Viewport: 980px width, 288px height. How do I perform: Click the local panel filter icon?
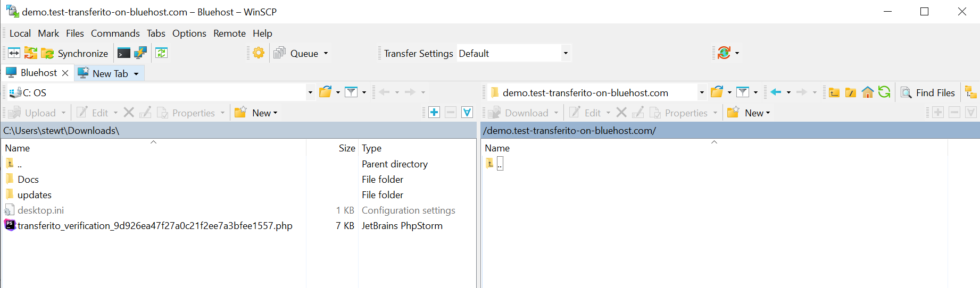[351, 92]
